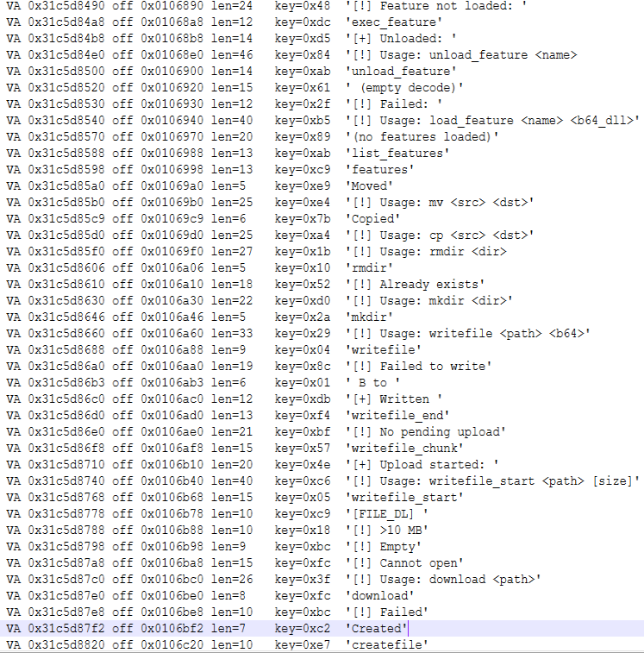Click the '[!] Usage: mv <src> <dst>' string
The image size is (644, 653).
point(440,203)
